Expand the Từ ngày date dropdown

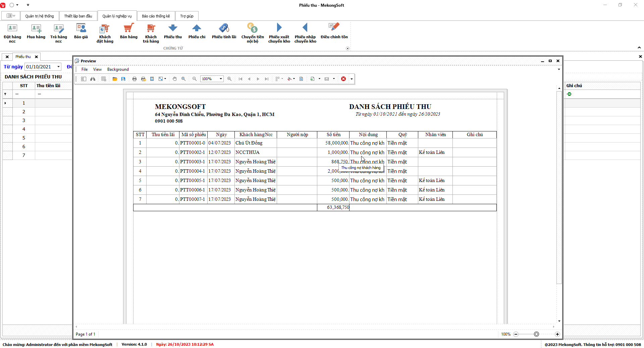pos(58,67)
